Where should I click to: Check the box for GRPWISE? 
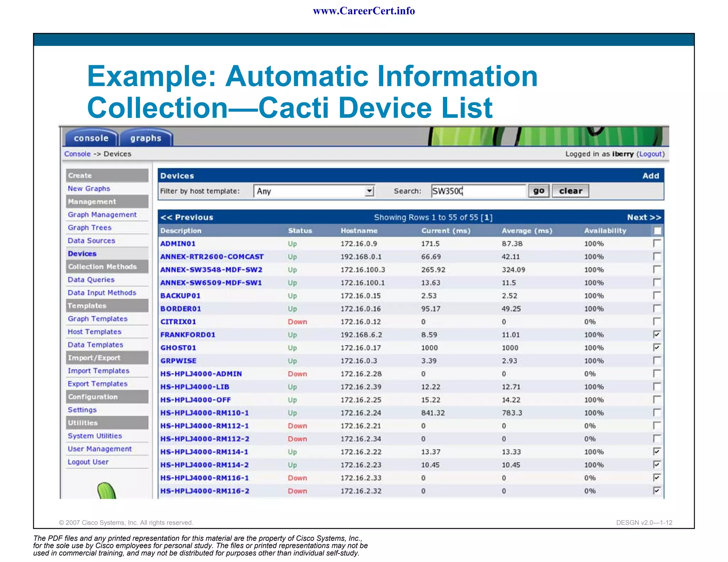tap(657, 361)
